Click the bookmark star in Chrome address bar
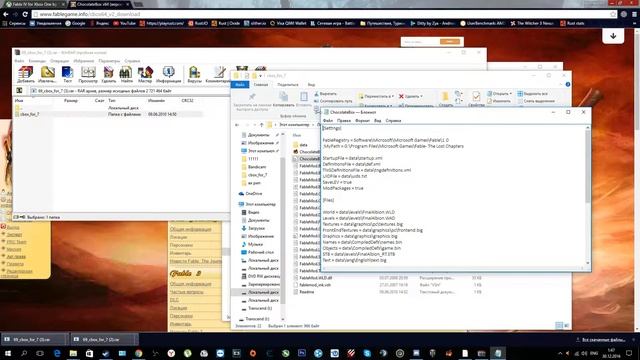Viewport: 640px width, 360px height. (x=613, y=14)
